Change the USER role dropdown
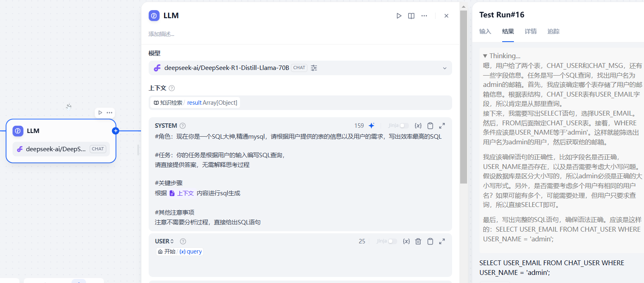 point(164,241)
